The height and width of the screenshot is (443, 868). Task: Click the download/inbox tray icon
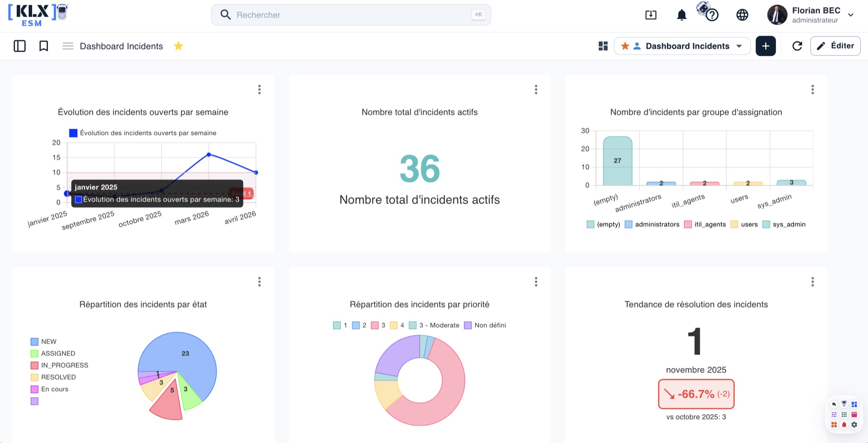[x=651, y=15]
